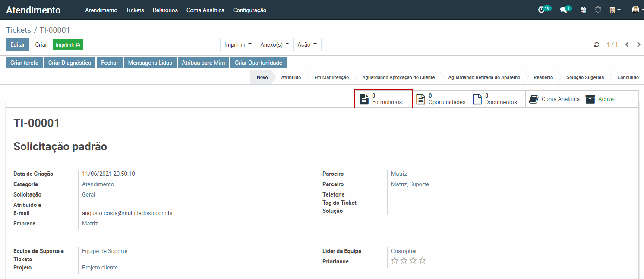The height and width of the screenshot is (279, 644).
Task: Go to previous record arrow
Action: pos(627,44)
